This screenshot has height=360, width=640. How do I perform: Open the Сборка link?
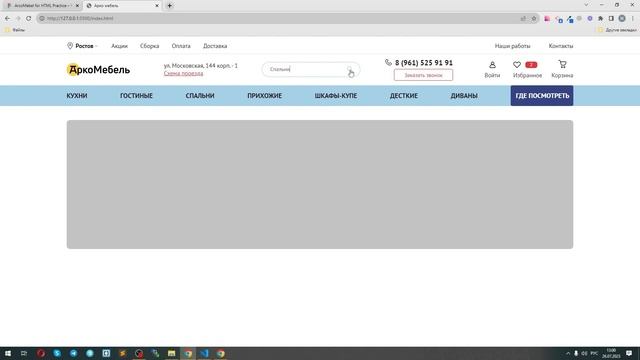click(x=149, y=46)
